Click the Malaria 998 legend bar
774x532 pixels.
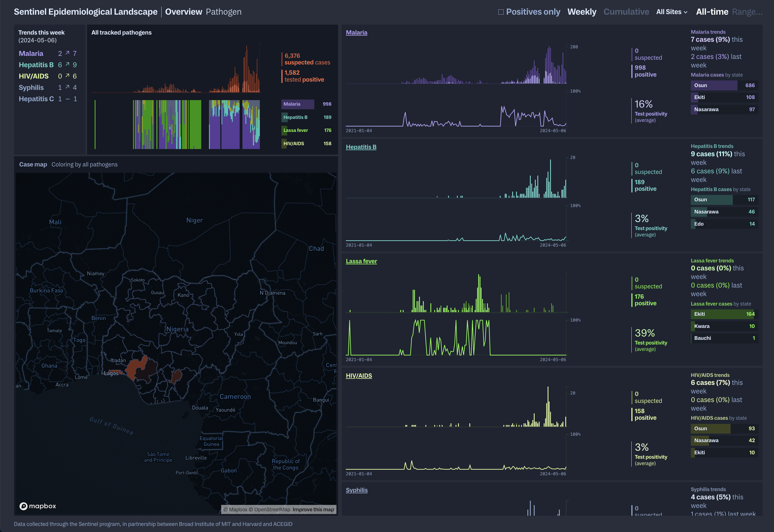coord(307,104)
